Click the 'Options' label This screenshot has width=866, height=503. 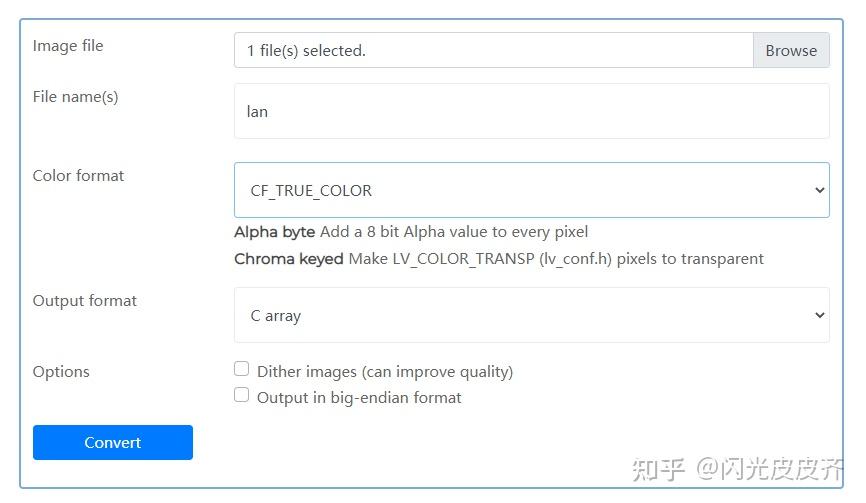click(61, 371)
